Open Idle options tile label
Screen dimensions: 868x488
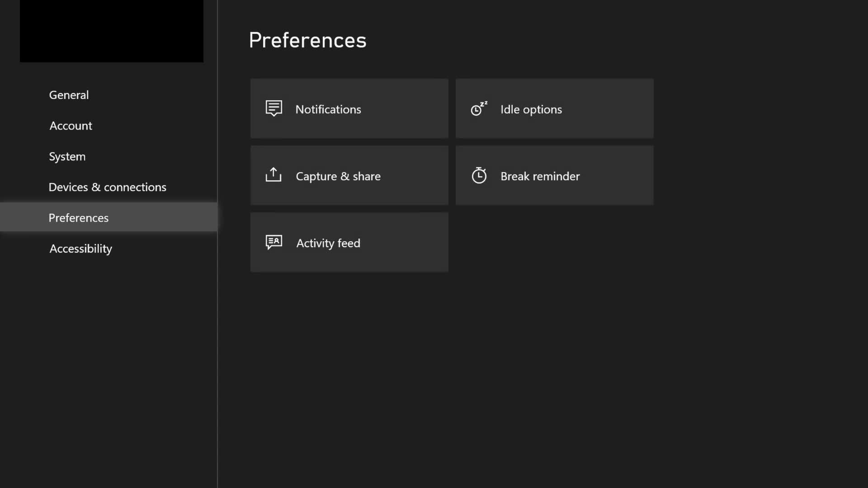pyautogui.click(x=531, y=110)
